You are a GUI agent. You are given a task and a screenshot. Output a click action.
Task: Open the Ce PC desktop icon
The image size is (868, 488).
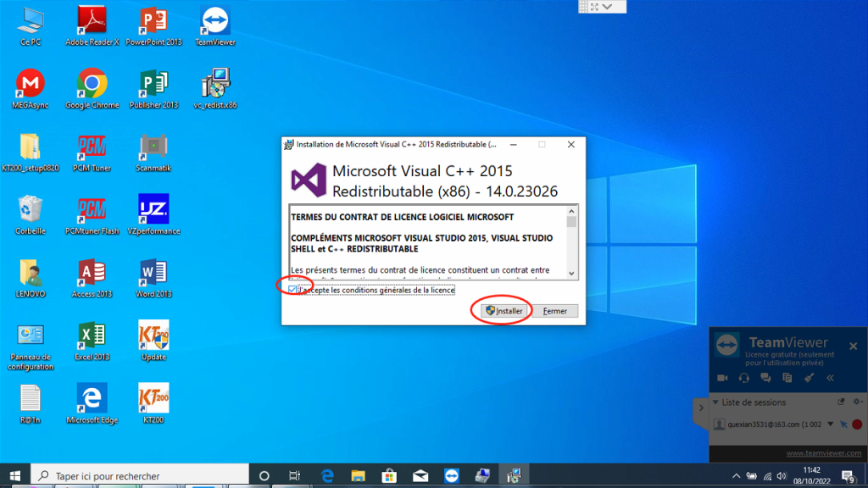[31, 26]
